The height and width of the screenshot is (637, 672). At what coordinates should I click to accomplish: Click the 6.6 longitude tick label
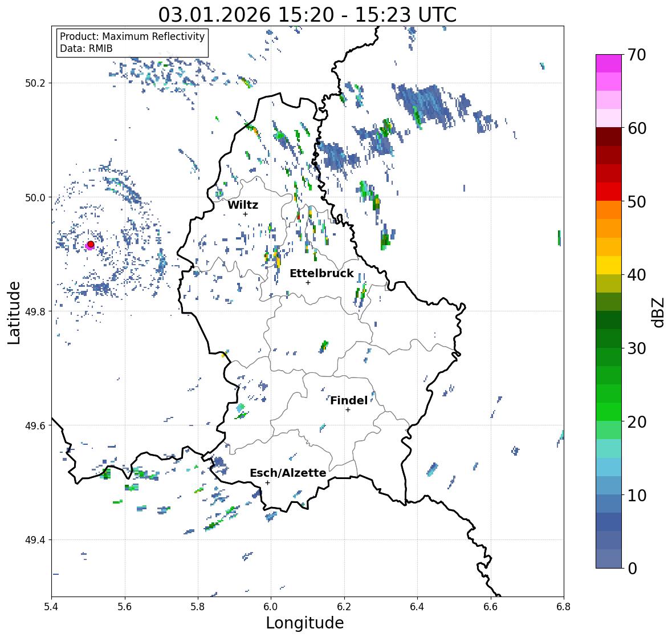tap(491, 607)
